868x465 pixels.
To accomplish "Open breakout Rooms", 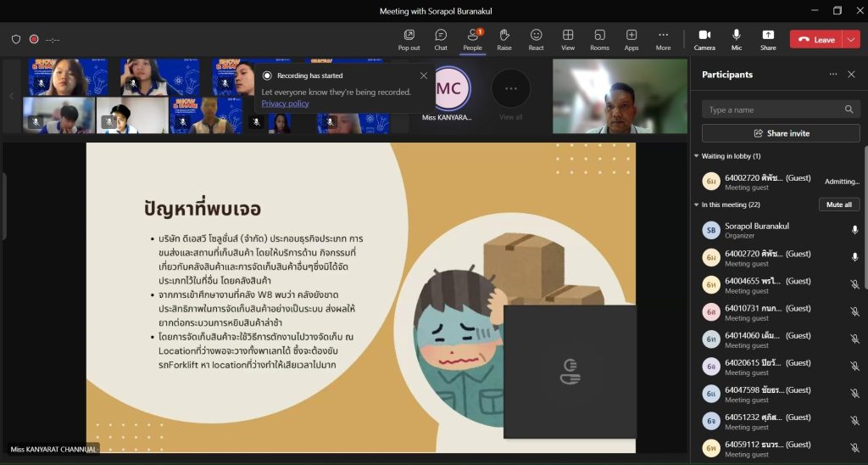I will pos(599,40).
